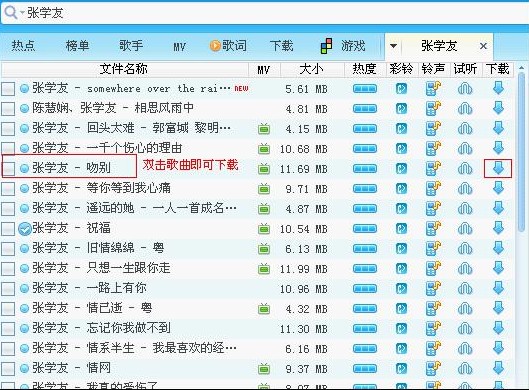Image resolution: width=529 pixels, height=390 pixels.
Task: Switch to the 歌词 tab
Action: [228, 46]
